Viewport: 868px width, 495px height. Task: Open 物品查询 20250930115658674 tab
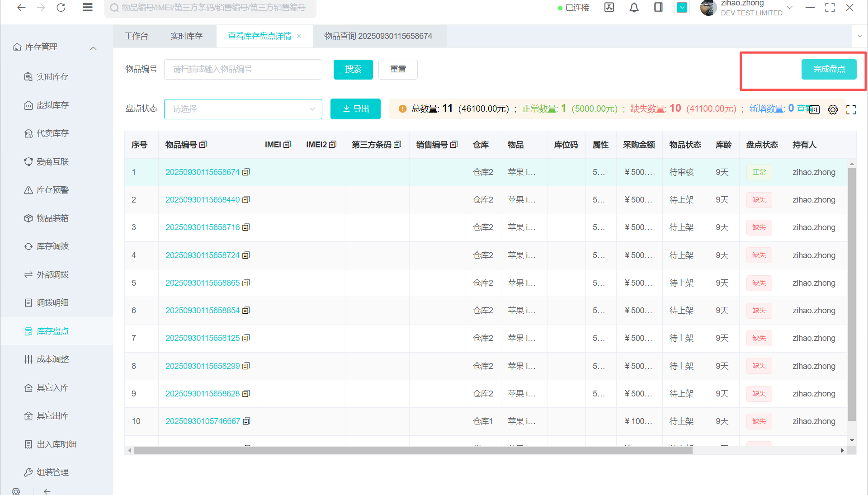coord(378,36)
